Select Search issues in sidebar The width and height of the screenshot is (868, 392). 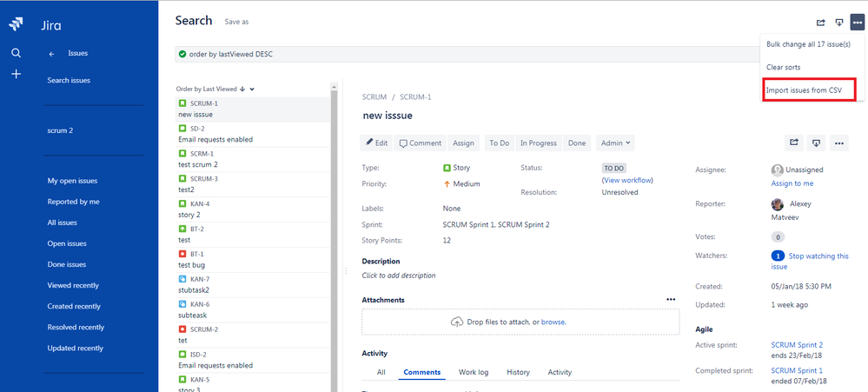click(x=69, y=80)
